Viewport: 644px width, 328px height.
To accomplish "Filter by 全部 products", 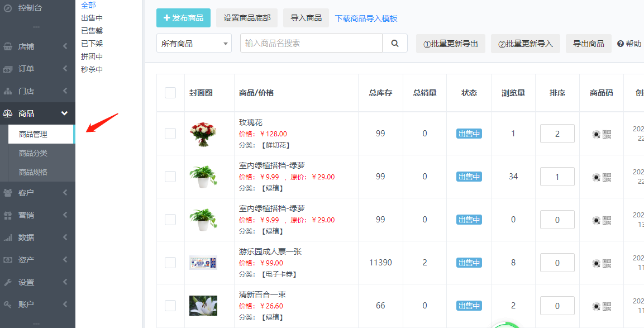I will (x=88, y=5).
